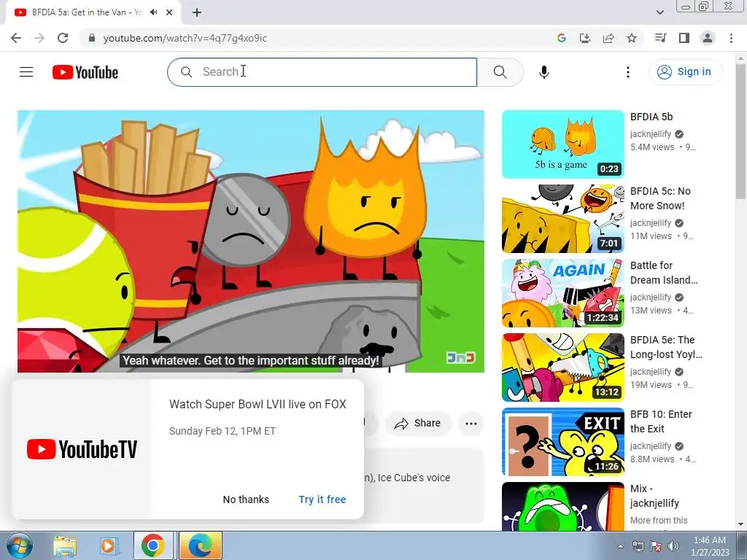Open Windows Media Player from taskbar

(x=109, y=546)
